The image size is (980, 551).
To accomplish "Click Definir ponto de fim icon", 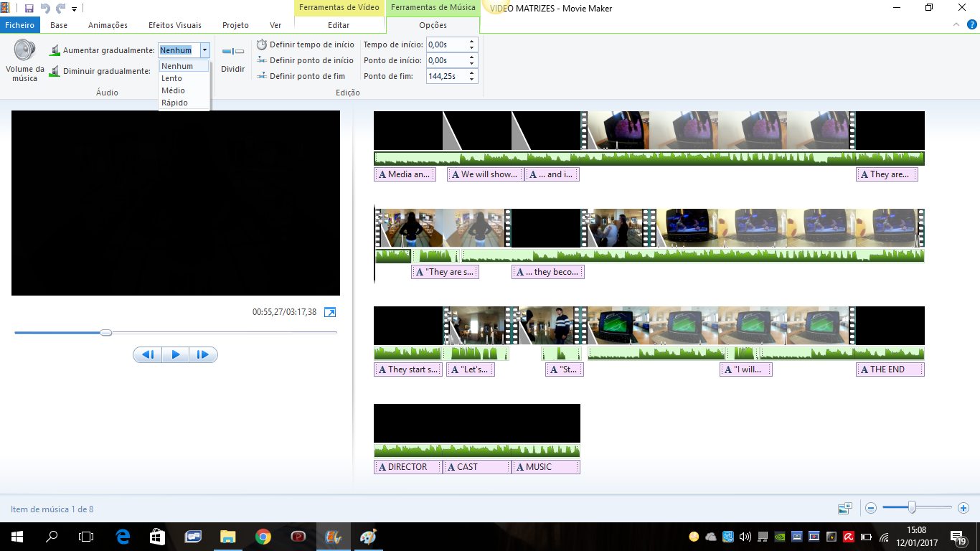I will coord(262,76).
